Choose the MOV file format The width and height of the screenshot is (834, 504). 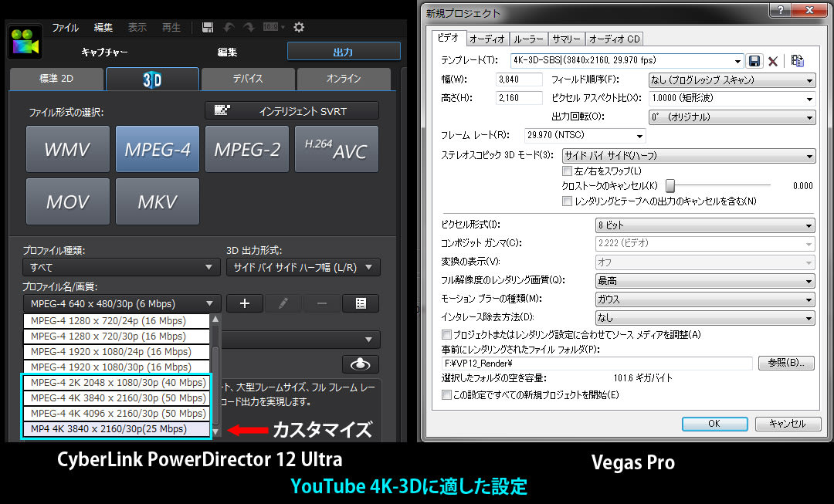[67, 201]
